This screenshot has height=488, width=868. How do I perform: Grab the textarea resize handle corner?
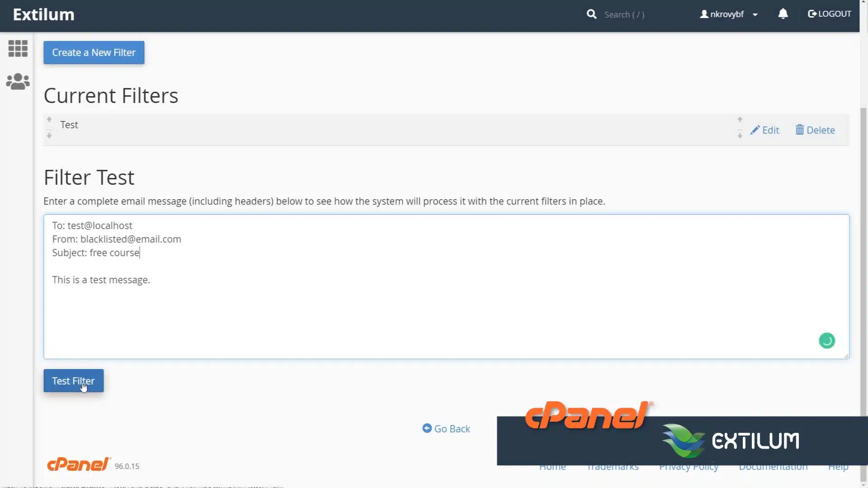click(846, 356)
